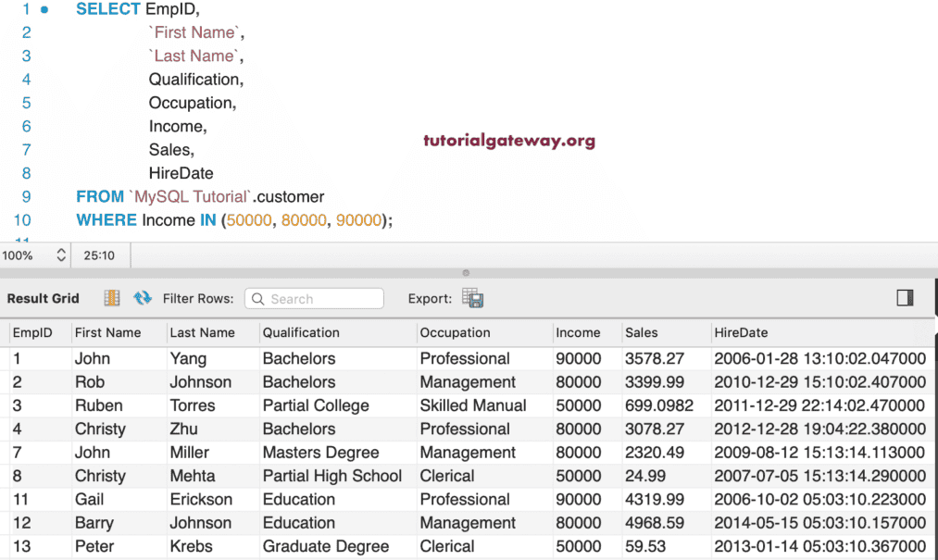The width and height of the screenshot is (938, 560).
Task: Select HireDate '2006-01-28 13:10:02.047000'
Action: (x=820, y=358)
